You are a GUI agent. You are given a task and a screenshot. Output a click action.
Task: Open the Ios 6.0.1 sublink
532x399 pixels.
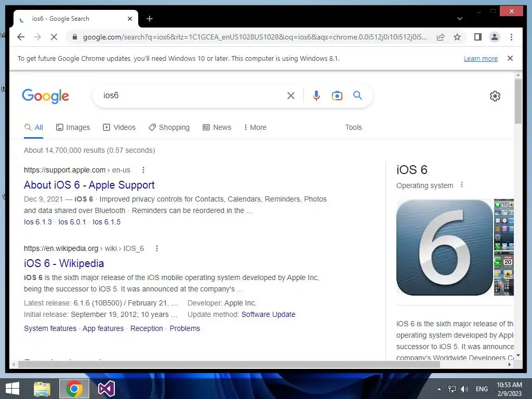pos(72,222)
